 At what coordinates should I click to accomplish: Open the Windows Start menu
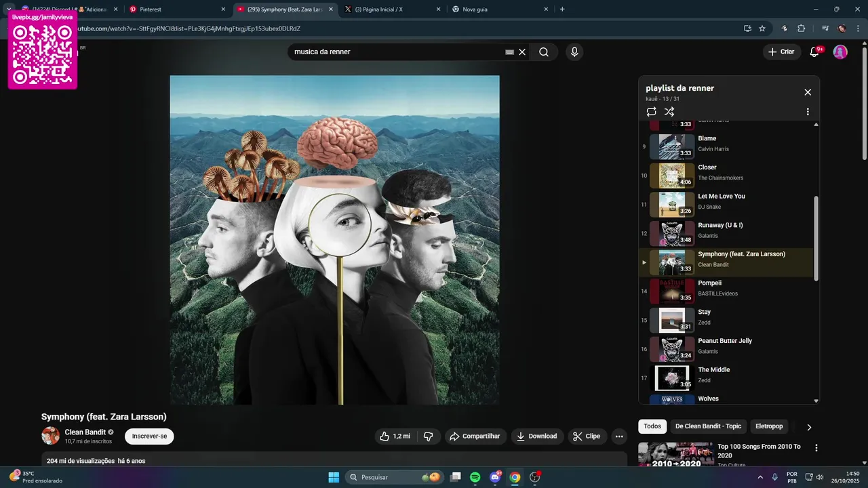point(334,477)
